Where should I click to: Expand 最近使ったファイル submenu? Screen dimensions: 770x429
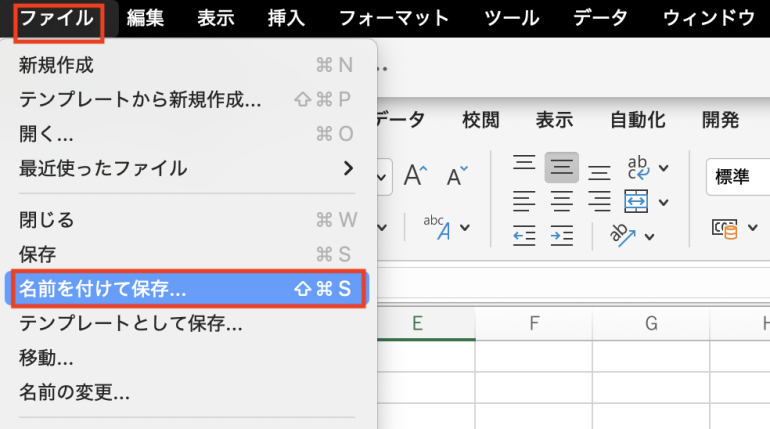coord(187,168)
